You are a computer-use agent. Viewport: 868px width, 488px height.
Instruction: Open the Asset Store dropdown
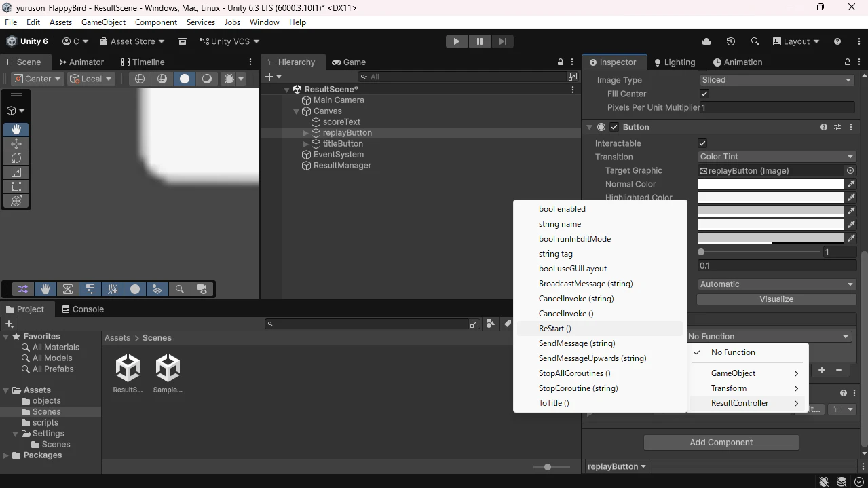[132, 41]
